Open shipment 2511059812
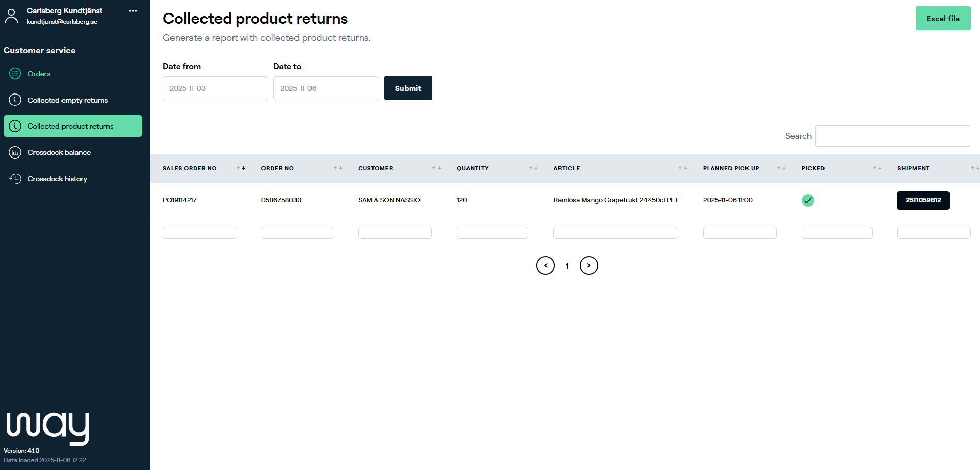 pos(923,200)
